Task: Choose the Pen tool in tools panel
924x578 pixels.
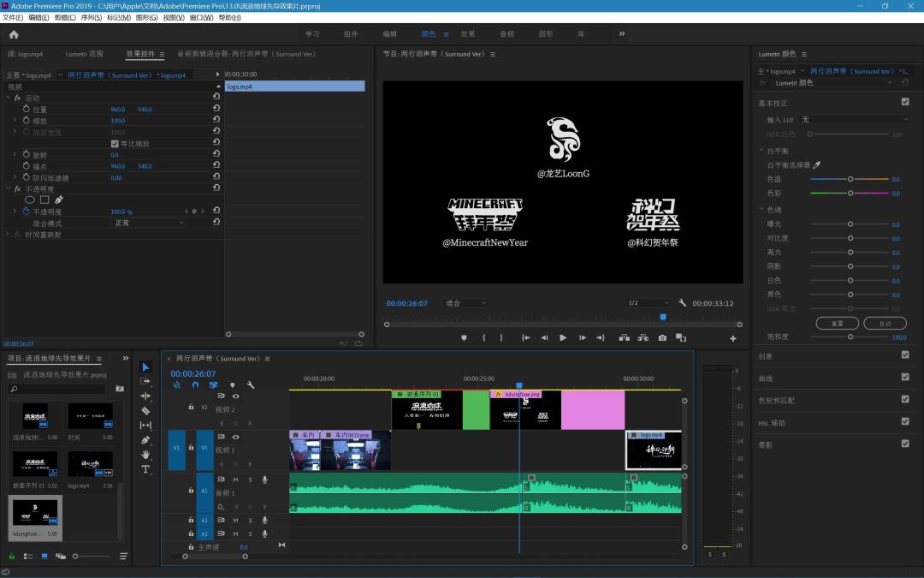Action: coord(145,440)
